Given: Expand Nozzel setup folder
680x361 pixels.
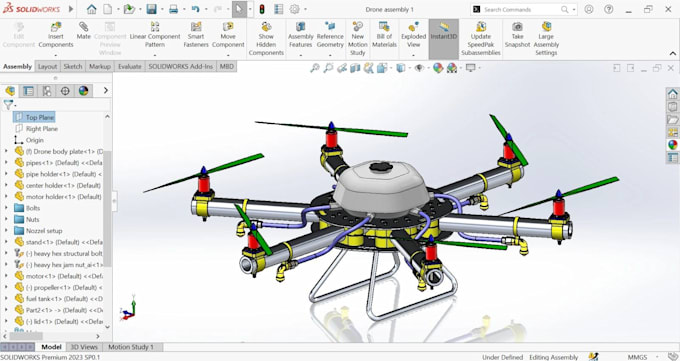Looking at the screenshot, I should [x=6, y=230].
